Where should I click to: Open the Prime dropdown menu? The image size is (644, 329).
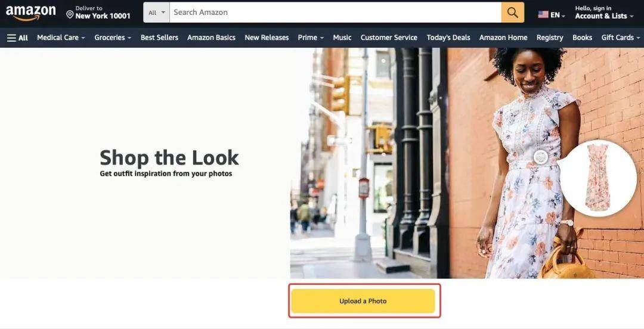click(x=311, y=38)
